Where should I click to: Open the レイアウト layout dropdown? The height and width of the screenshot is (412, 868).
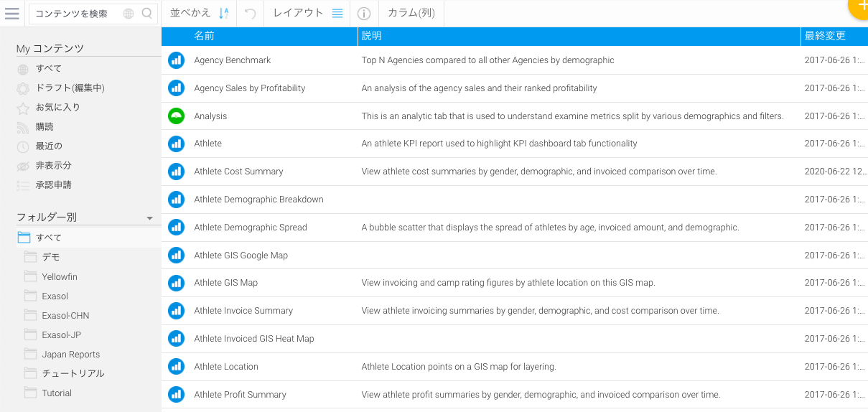tap(307, 13)
